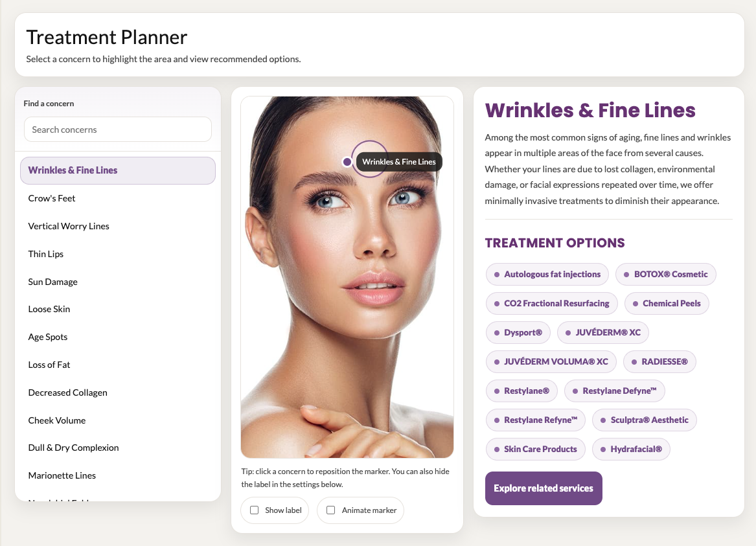The height and width of the screenshot is (546, 756).
Task: Select the Marionette Lines concern
Action: [62, 475]
